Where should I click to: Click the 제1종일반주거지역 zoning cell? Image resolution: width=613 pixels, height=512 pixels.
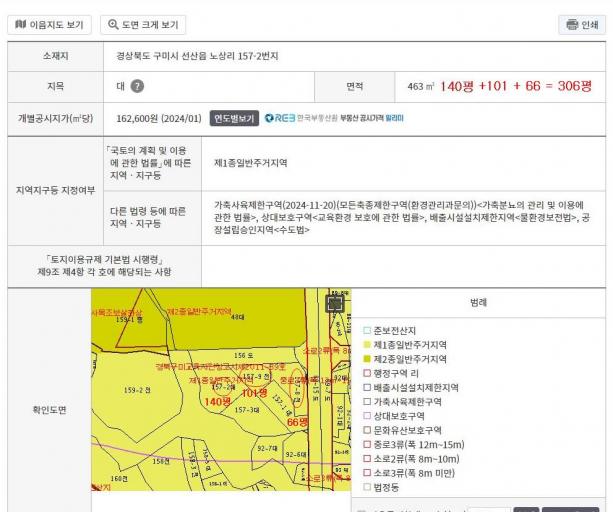coord(403,163)
